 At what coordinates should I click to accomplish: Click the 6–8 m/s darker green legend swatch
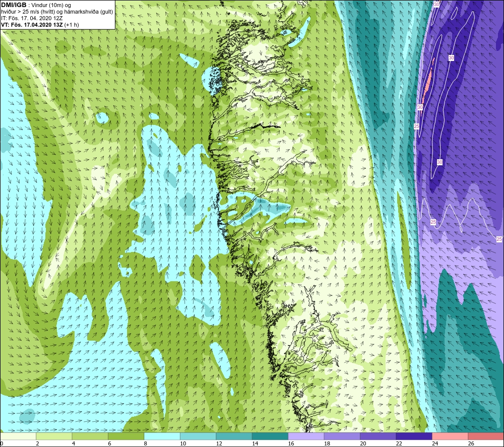[126, 436]
